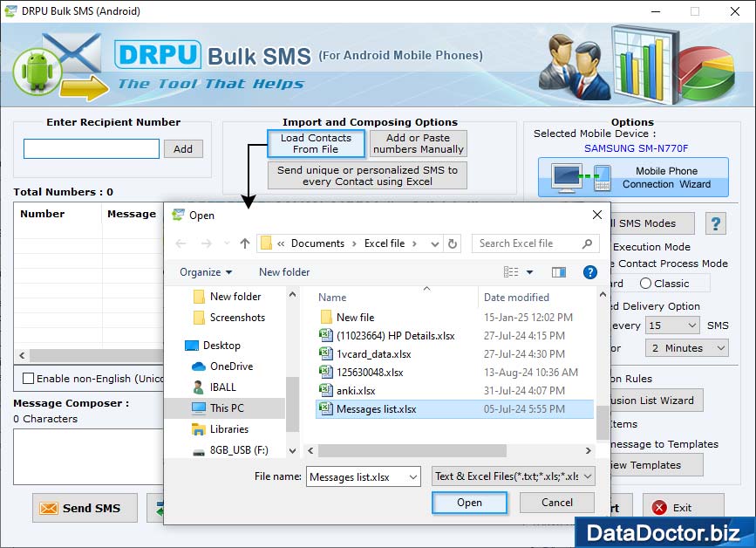Cancel the Open file dialog
The height and width of the screenshot is (548, 756).
click(557, 503)
